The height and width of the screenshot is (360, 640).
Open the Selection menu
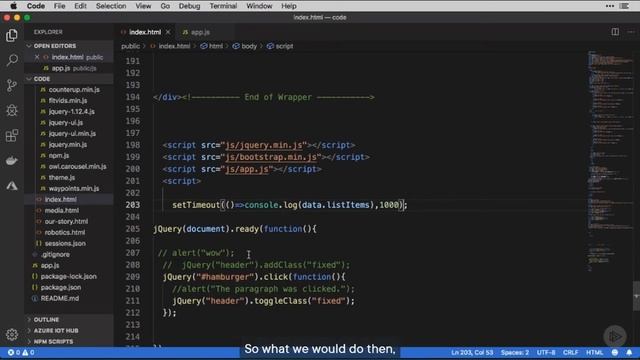(111, 6)
